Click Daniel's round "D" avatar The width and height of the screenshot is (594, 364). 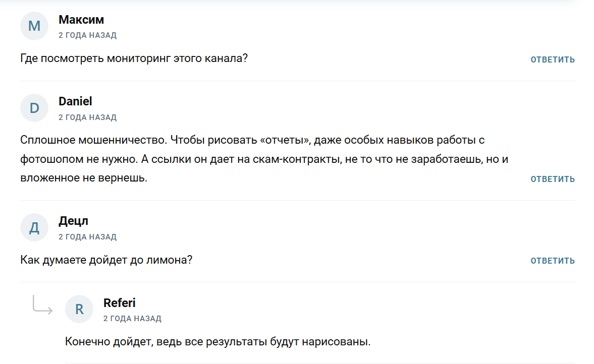pos(34,108)
